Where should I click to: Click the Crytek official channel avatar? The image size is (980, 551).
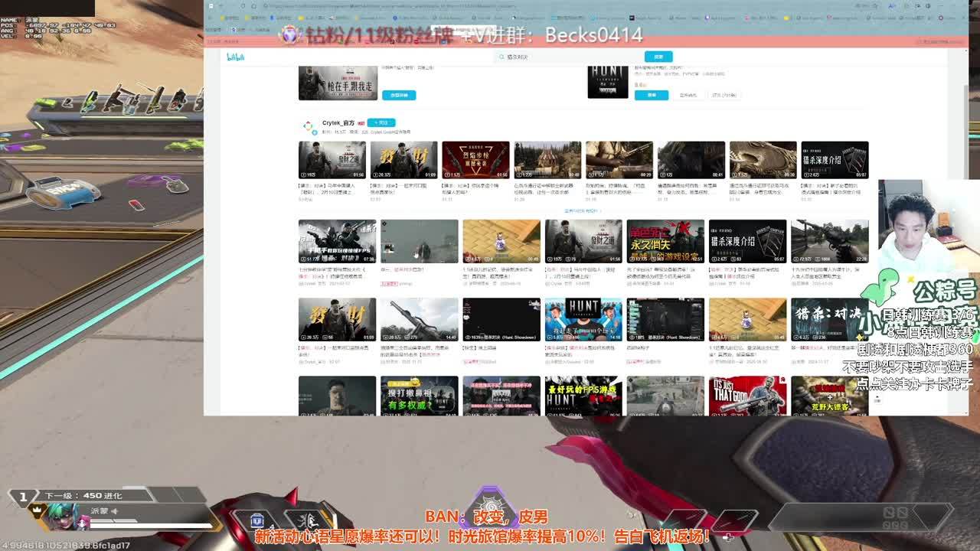tap(308, 126)
